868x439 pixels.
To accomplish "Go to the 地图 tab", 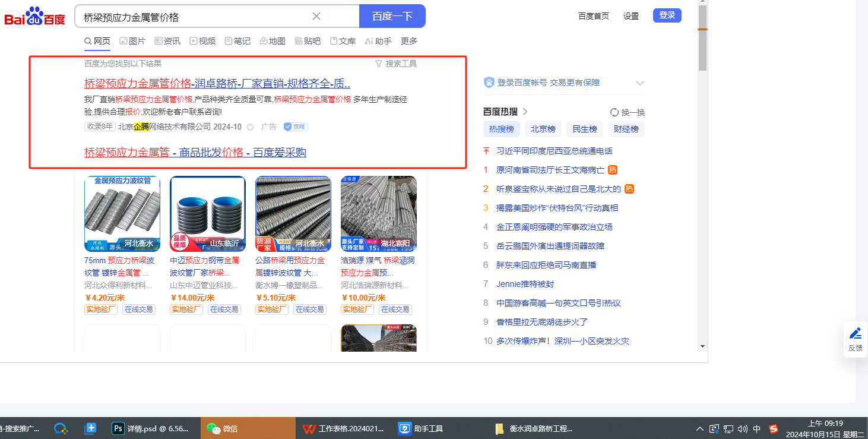I will (273, 41).
